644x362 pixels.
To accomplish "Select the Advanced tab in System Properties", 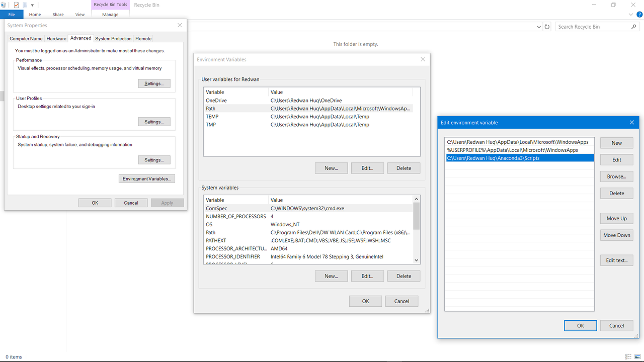I will coord(80,38).
